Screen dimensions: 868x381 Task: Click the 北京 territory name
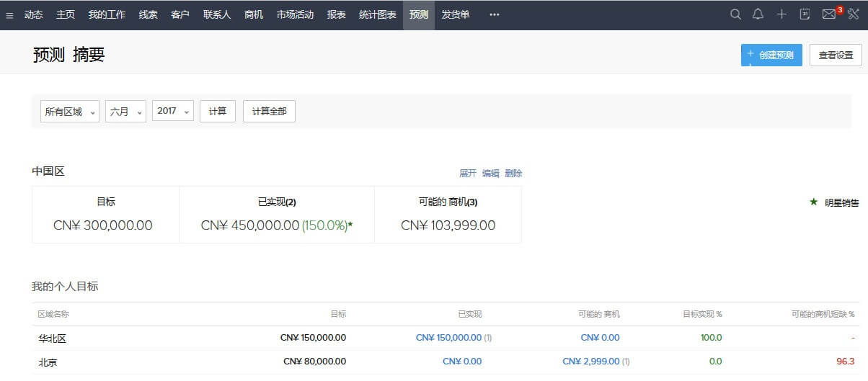[x=48, y=362]
